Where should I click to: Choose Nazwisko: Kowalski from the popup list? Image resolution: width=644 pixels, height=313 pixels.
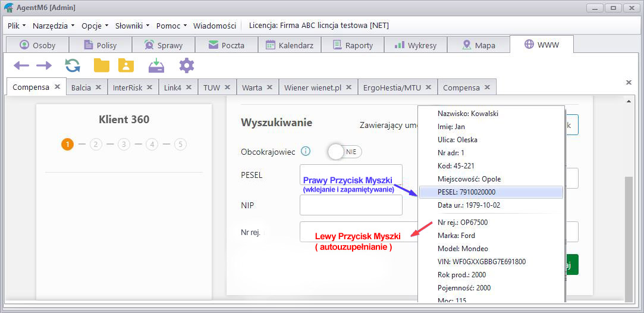point(491,114)
